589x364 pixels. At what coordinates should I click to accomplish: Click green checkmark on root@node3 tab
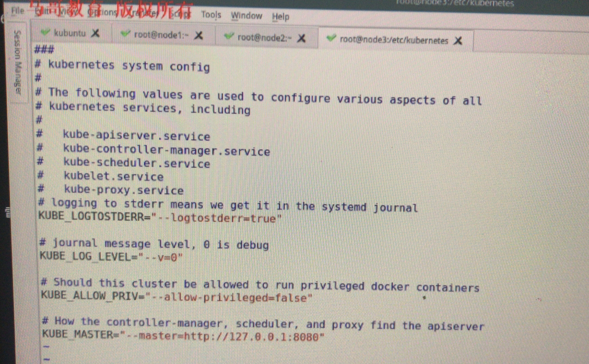pyautogui.click(x=331, y=38)
